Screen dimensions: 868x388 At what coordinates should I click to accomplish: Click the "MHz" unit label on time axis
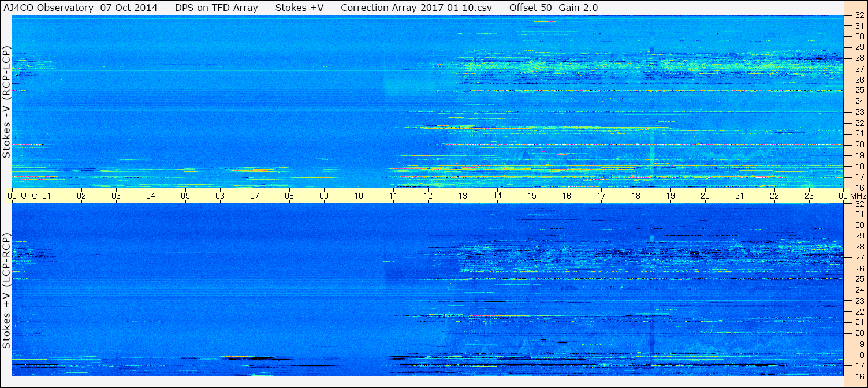pos(858,196)
